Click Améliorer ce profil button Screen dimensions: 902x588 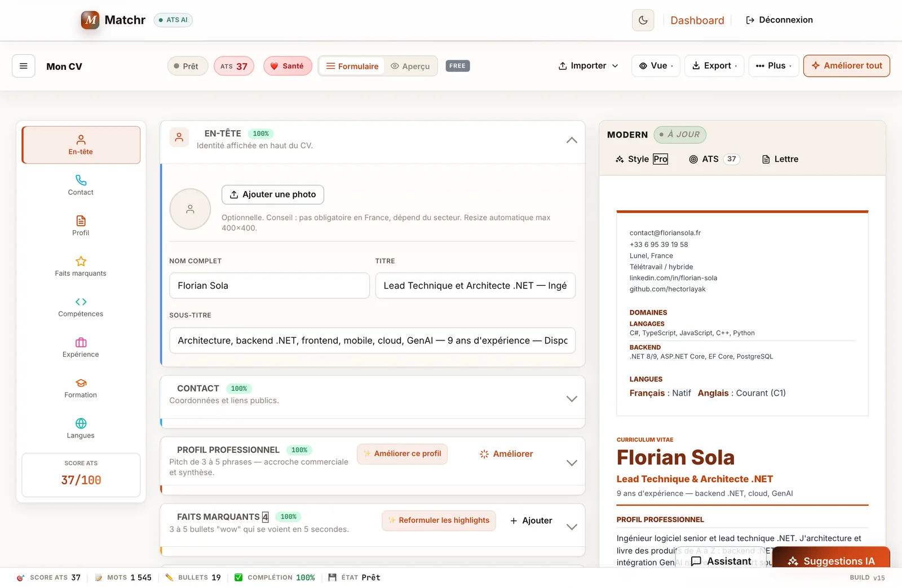pyautogui.click(x=402, y=454)
